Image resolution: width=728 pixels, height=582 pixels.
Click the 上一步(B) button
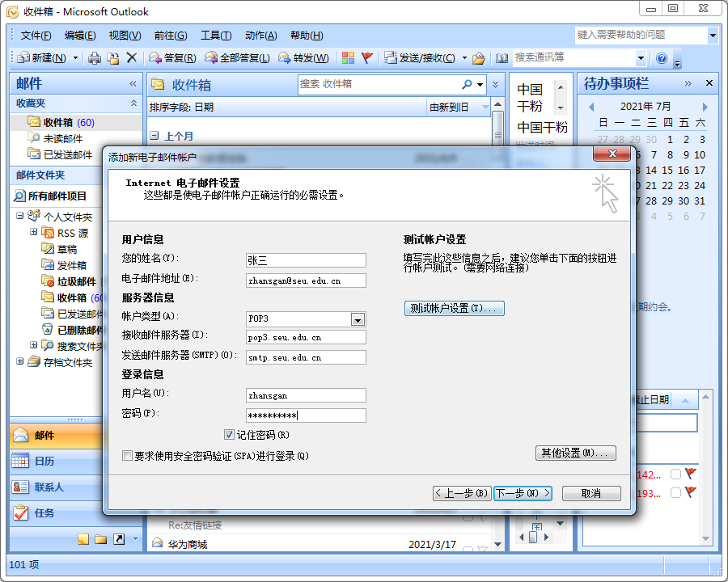tap(463, 493)
